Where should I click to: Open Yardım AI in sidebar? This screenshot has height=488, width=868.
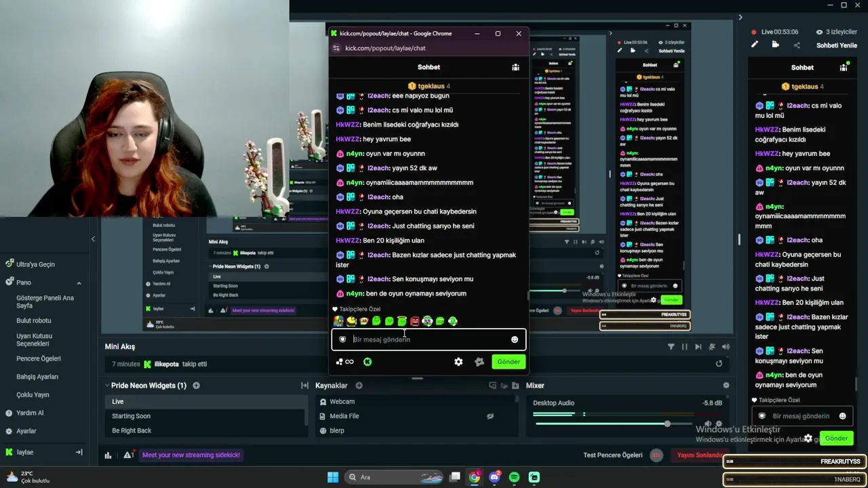pos(30,413)
